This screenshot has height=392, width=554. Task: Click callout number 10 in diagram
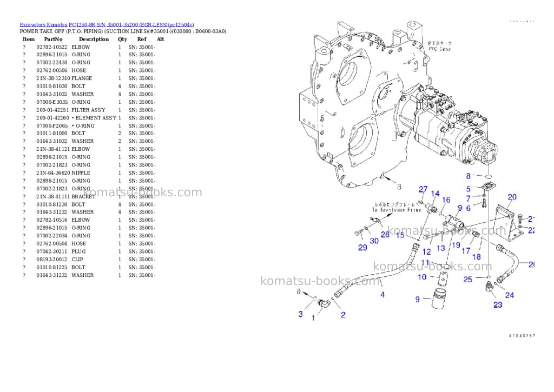422,277
